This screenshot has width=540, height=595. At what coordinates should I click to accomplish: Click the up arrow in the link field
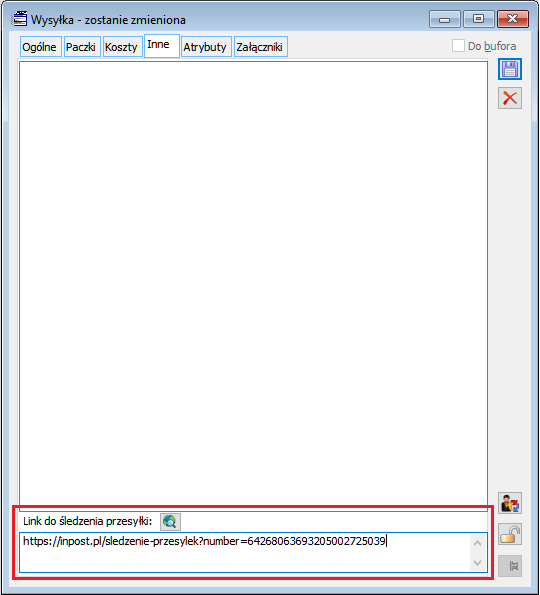click(x=477, y=543)
